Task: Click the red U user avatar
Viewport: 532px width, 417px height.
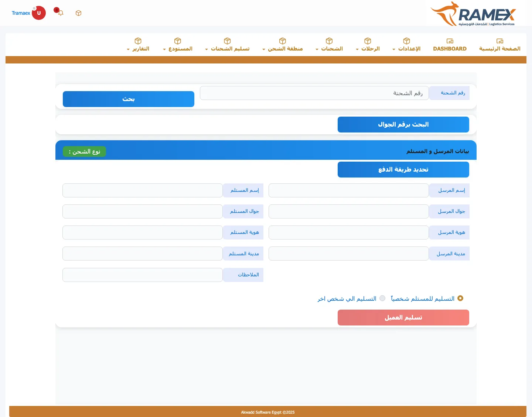Action: [39, 13]
